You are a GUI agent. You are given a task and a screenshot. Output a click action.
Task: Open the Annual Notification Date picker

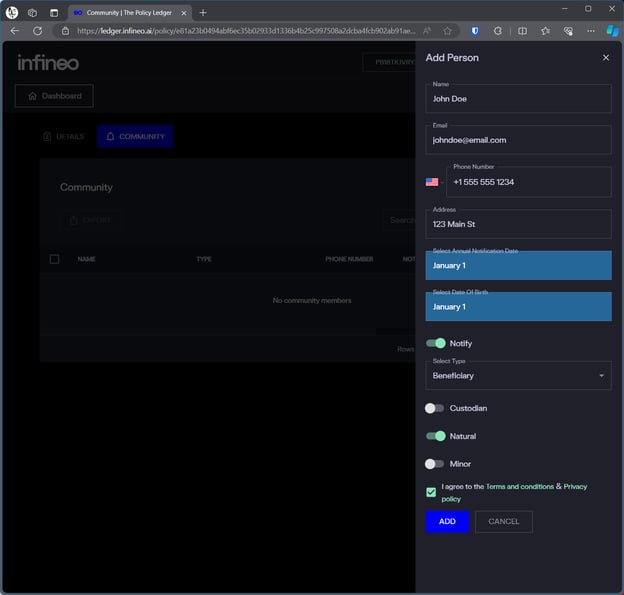point(518,265)
